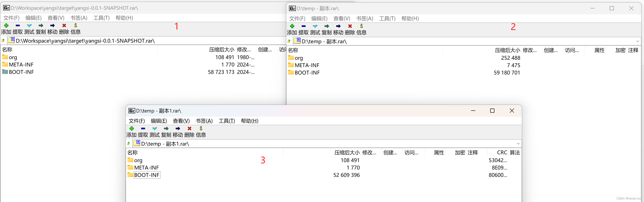Click the Add (添加) icon in temp - 副本.rar window
644x202 pixels.
pos(292,26)
